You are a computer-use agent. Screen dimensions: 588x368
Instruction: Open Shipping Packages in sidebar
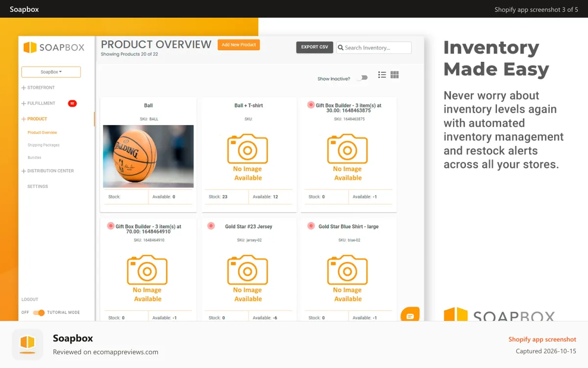click(x=44, y=145)
